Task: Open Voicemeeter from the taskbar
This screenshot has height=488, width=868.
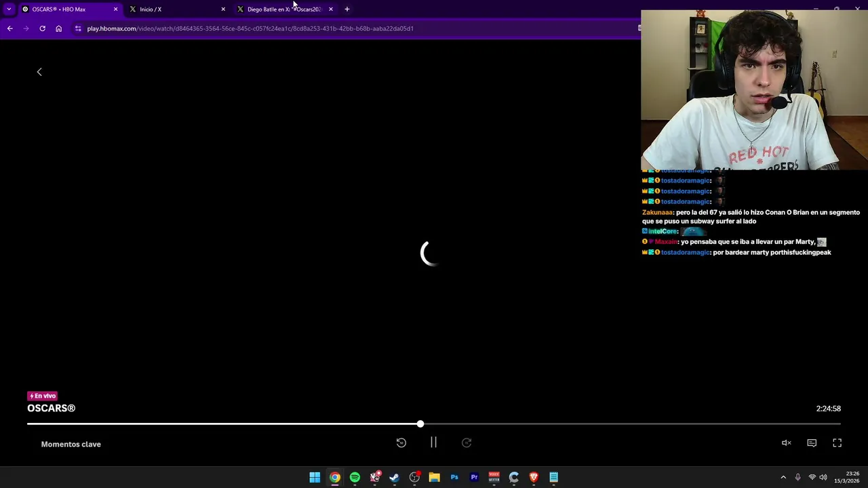Action: (x=494, y=477)
